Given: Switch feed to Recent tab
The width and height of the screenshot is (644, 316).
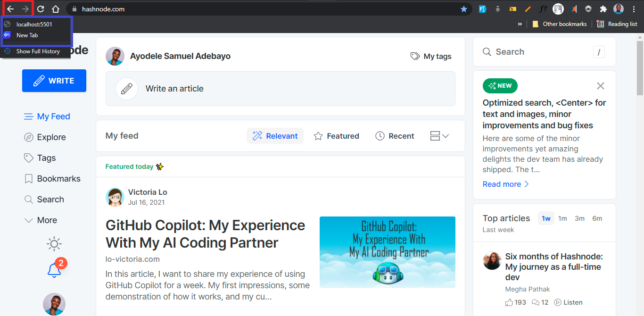Looking at the screenshot, I should coord(395,136).
